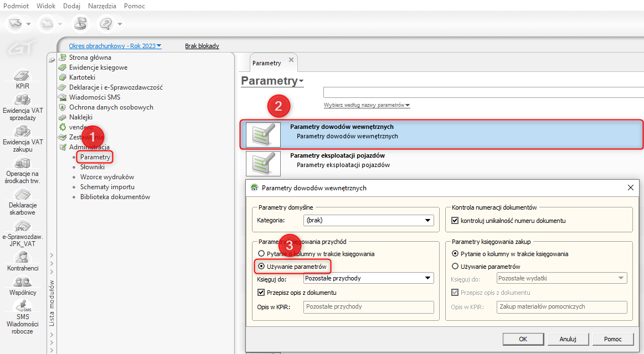Click the Pomoc button in dialog
Viewport: 644px width, 354px height.
point(613,339)
